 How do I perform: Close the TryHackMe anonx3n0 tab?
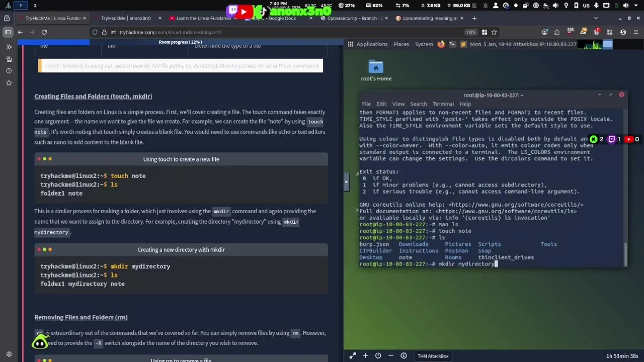159,18
